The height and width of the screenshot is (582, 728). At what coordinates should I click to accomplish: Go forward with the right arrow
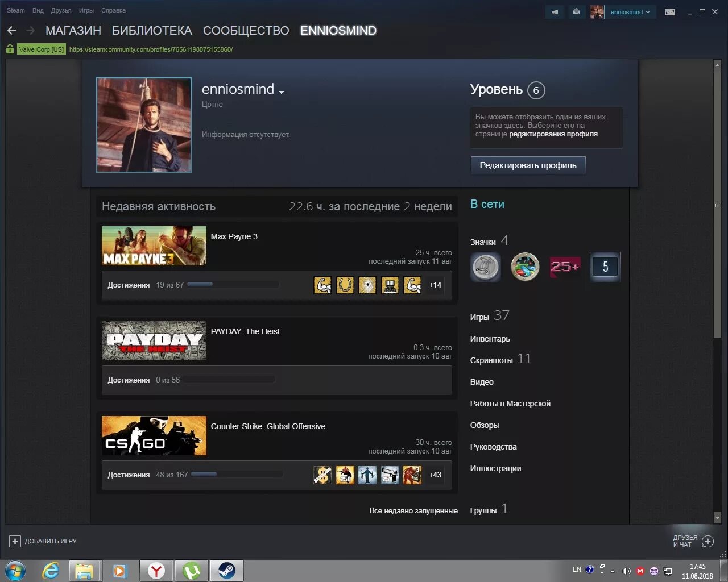pos(31,31)
